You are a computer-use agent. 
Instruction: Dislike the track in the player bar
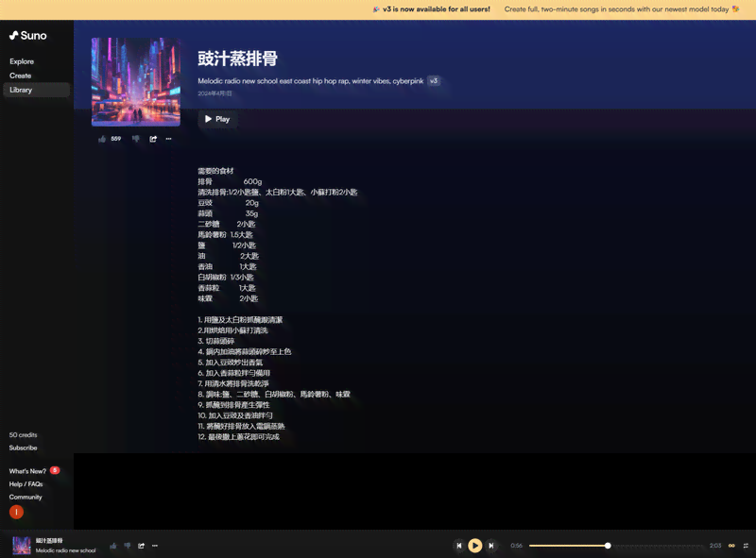[x=128, y=546]
